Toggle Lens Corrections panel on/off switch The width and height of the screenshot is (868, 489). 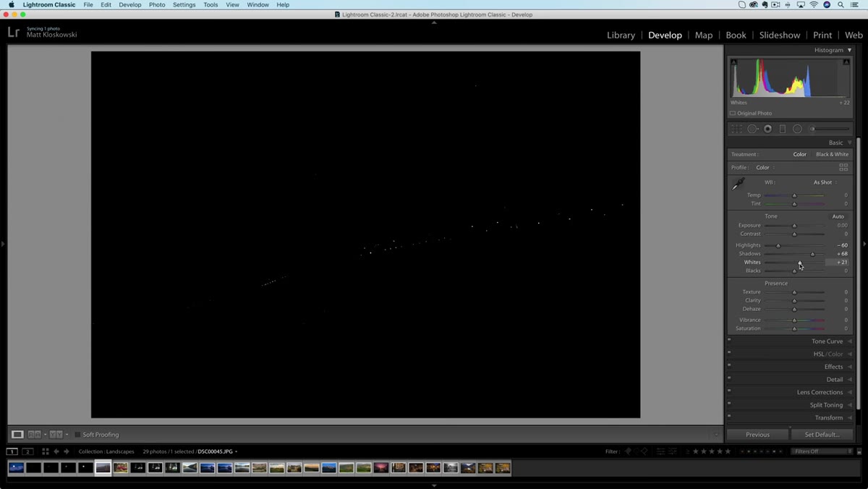[729, 390]
